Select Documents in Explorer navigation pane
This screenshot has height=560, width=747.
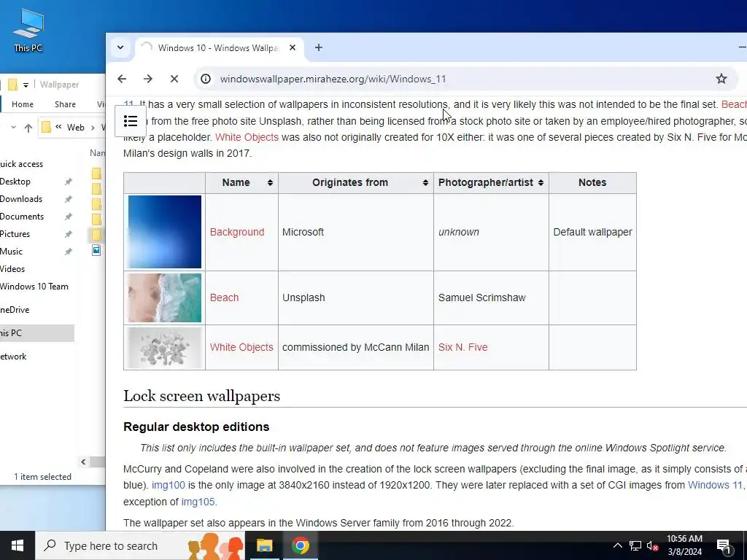[x=21, y=217]
